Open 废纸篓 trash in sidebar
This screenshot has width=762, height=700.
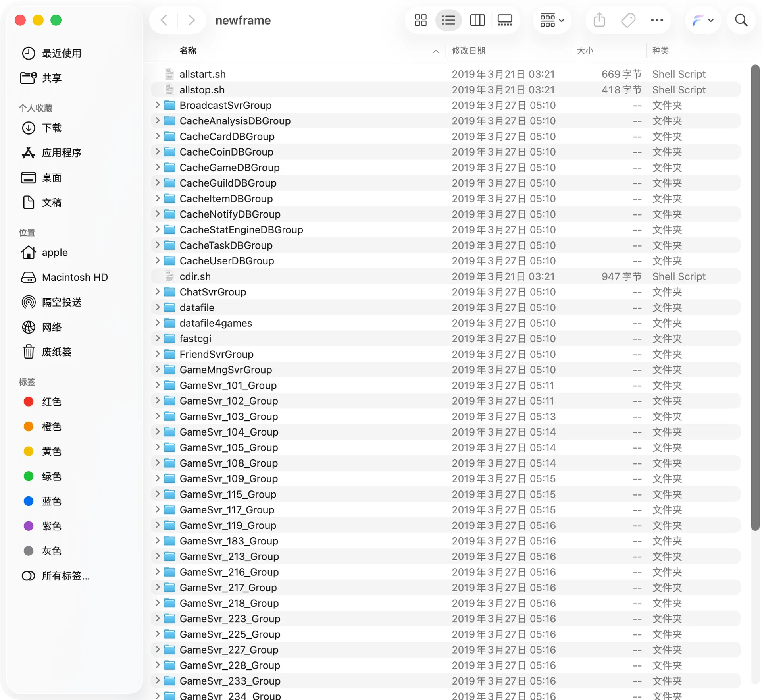[x=47, y=352]
